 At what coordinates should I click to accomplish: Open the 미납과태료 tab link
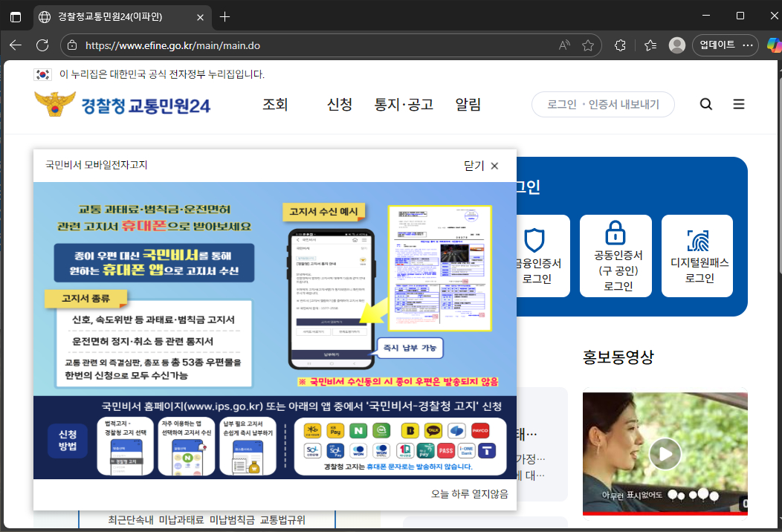coord(181,520)
